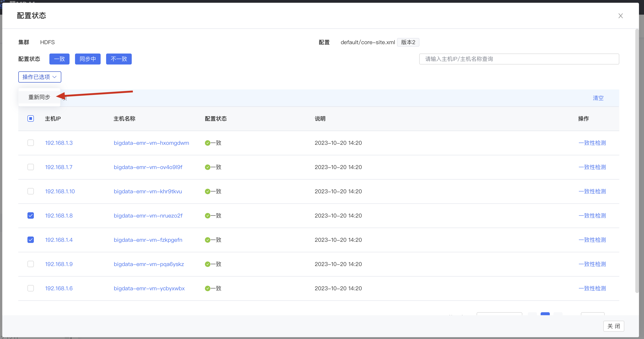Viewport: 644px width, 339px height.
Task: Click the dialog's vertical scrollbar
Action: (x=637, y=161)
